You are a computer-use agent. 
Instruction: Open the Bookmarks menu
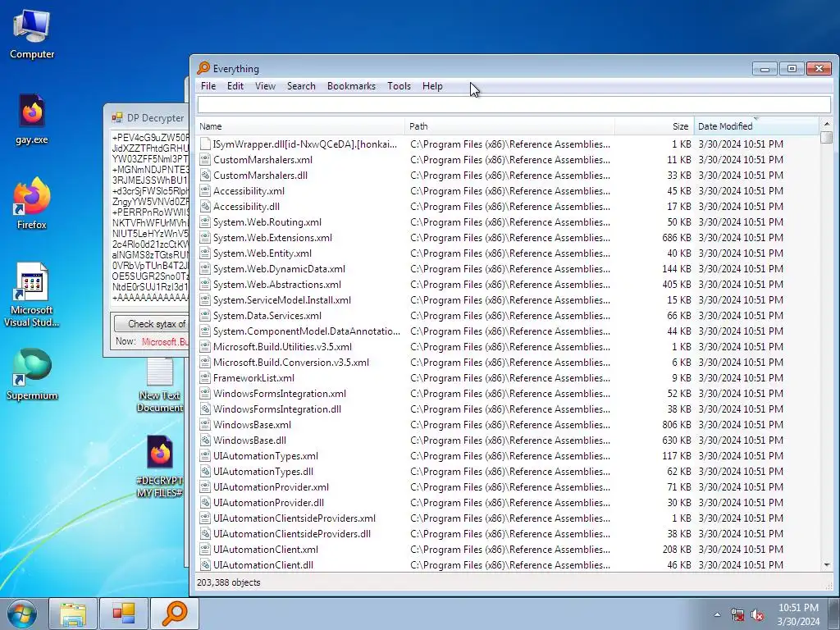(x=351, y=86)
